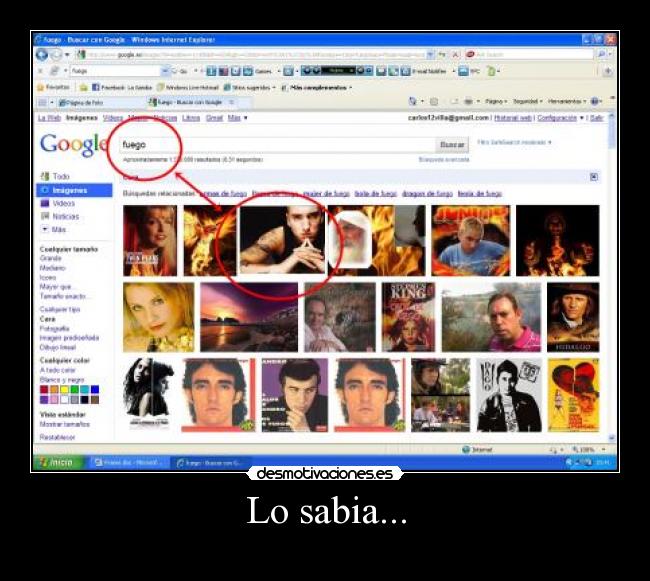Open the Búsqueda avanzada link
Viewport: 650px width, 581px height.
point(444,160)
